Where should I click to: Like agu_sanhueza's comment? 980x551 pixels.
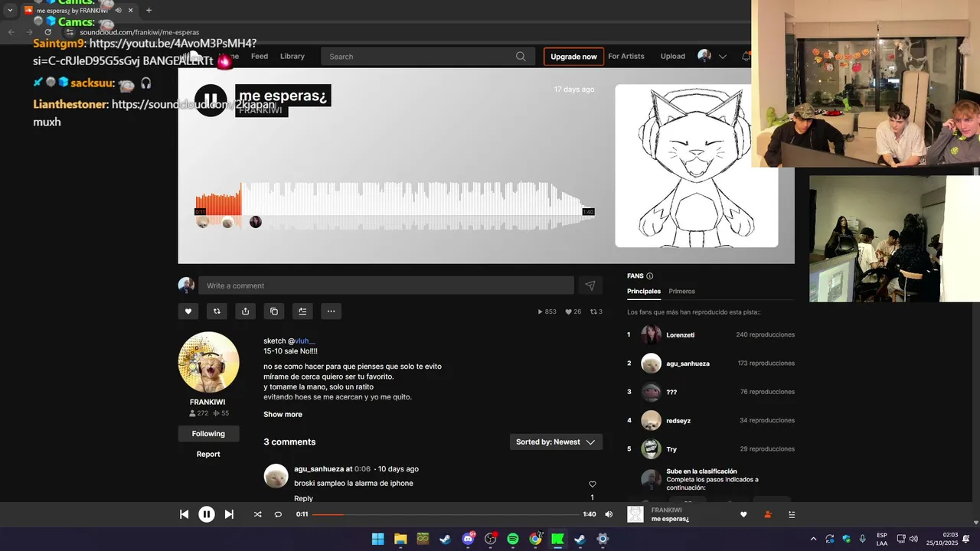(x=592, y=484)
